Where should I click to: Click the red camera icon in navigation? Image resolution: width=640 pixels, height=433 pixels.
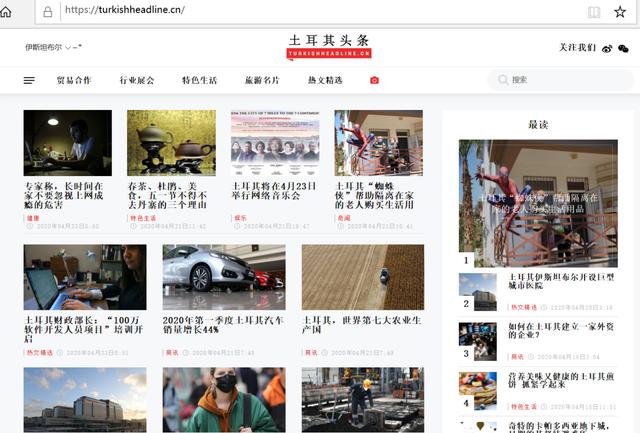(375, 80)
